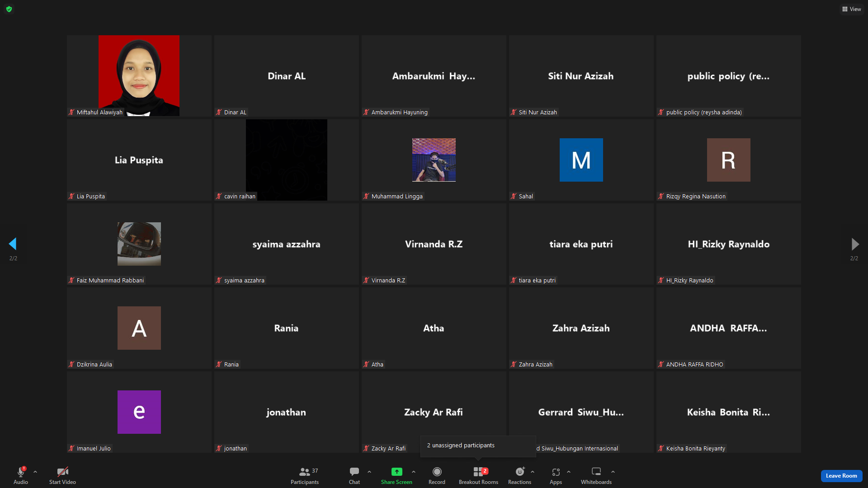
Task: Expand audio settings caret
Action: [35, 472]
